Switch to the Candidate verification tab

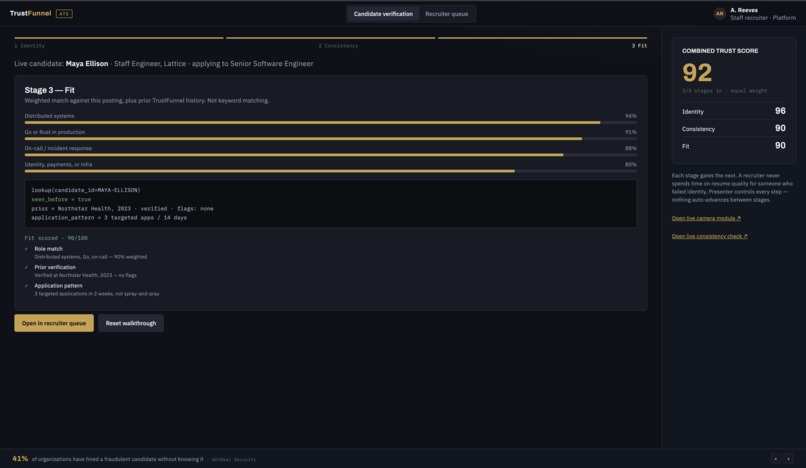point(383,14)
